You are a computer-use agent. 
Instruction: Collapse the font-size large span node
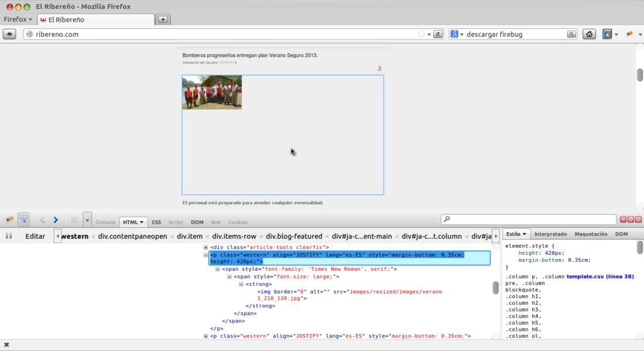tap(229, 277)
